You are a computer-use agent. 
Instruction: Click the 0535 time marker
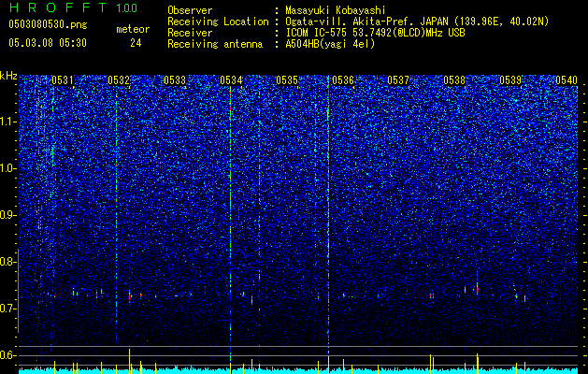287,80
